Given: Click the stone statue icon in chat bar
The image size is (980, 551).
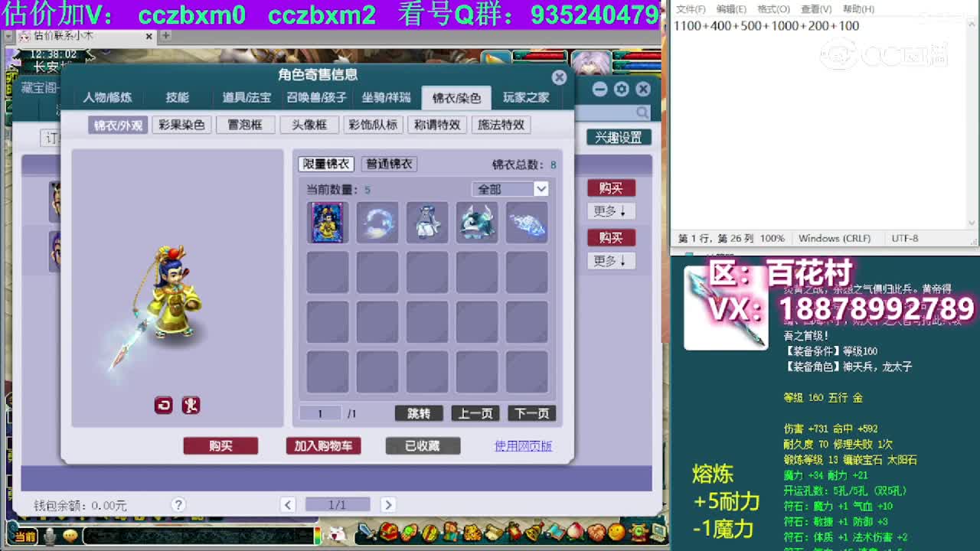Looking at the screenshot, I should point(51,536).
